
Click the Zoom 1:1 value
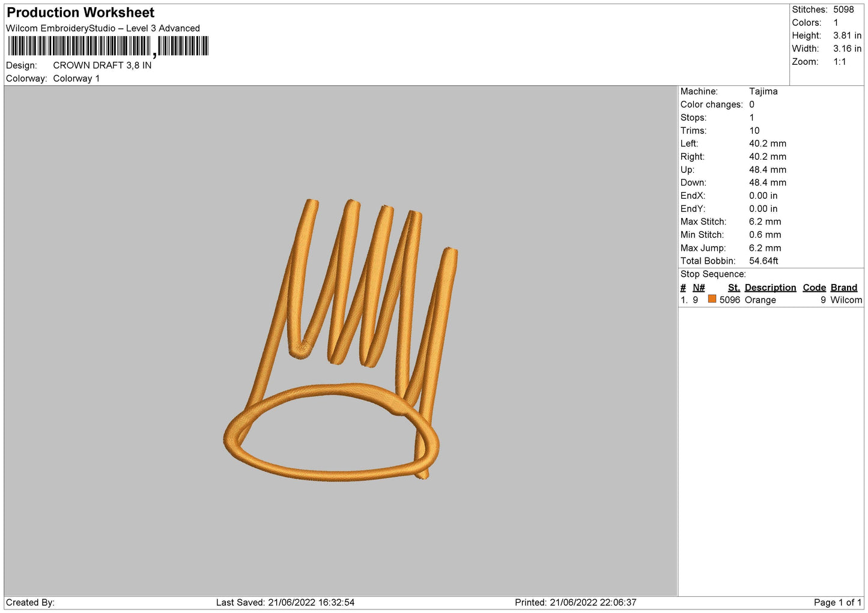click(839, 62)
